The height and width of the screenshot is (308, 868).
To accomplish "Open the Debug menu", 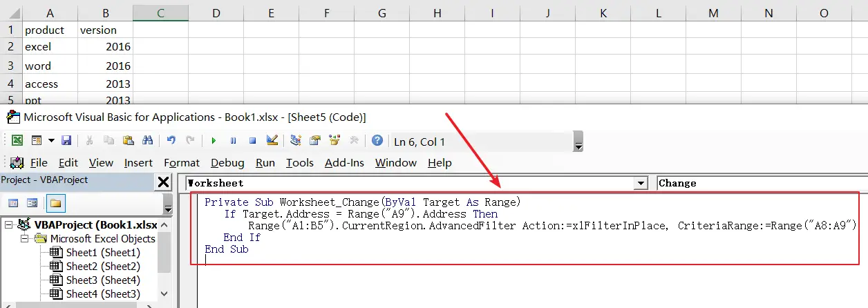I will pos(227,163).
